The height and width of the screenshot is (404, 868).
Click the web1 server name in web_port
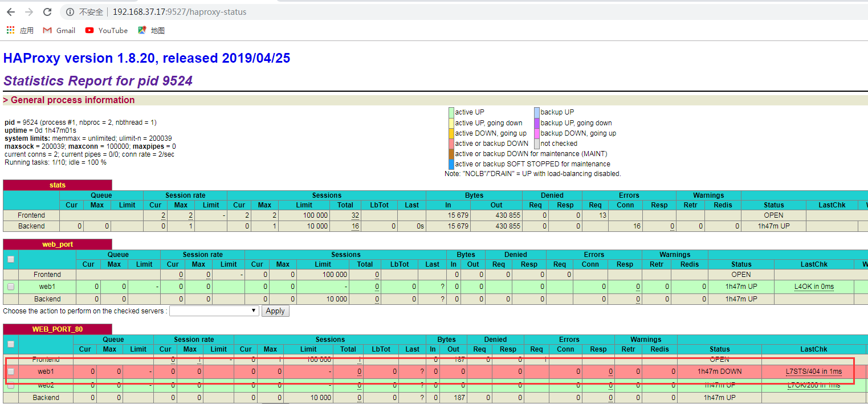coord(47,287)
